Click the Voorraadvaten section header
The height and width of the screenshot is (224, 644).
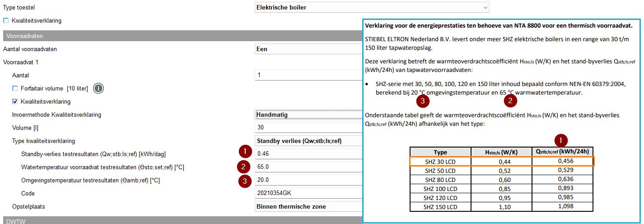(x=182, y=36)
